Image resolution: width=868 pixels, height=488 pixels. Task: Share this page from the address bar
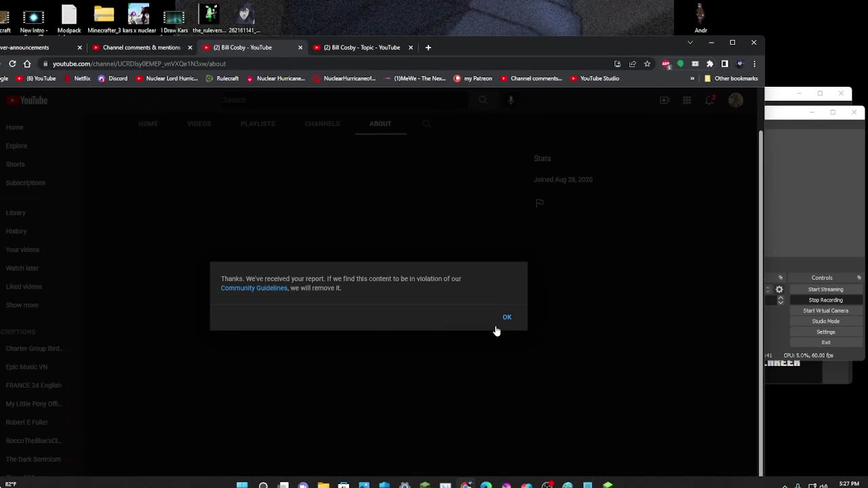632,64
